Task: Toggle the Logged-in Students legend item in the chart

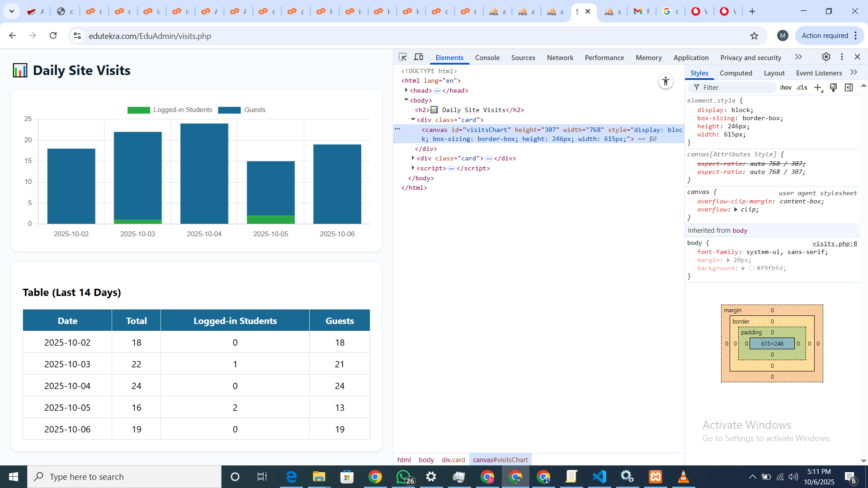Action: click(x=170, y=110)
